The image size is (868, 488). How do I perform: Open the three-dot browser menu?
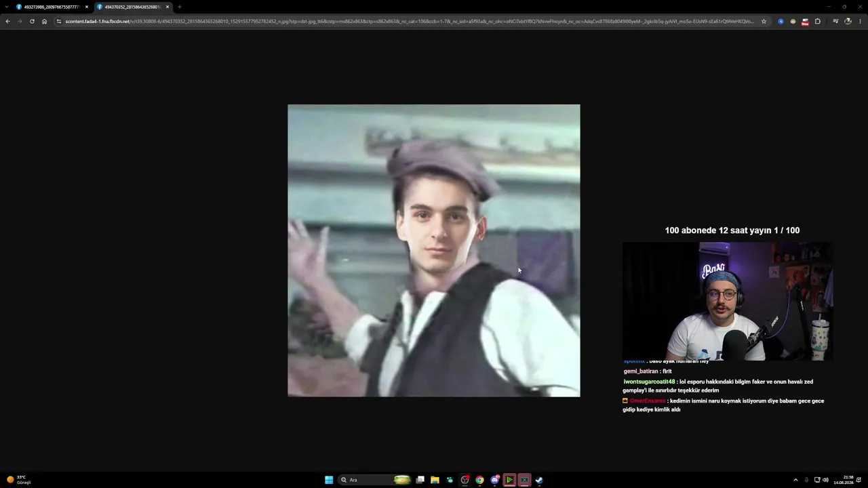click(860, 21)
